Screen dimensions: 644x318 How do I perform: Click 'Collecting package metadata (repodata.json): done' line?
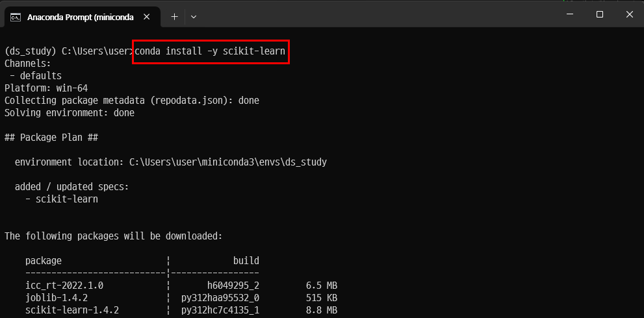132,101
